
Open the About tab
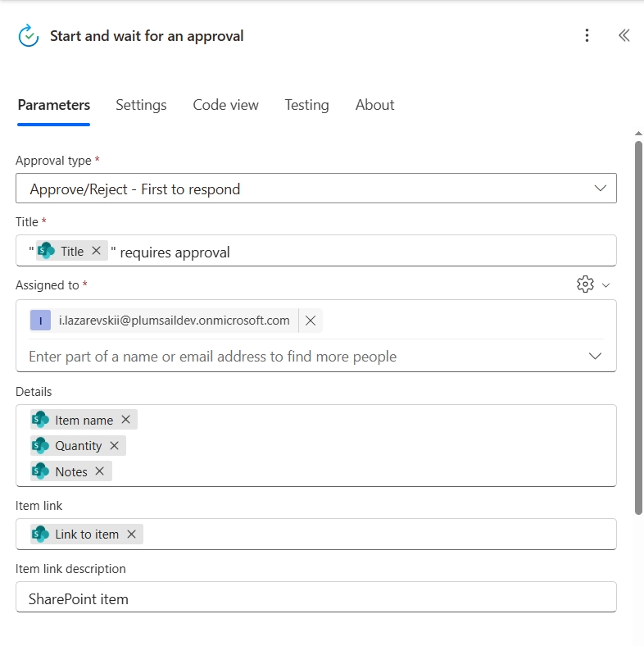[x=374, y=105]
